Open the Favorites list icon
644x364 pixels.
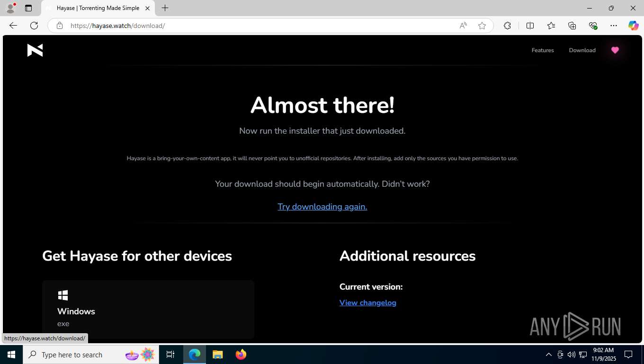tap(551, 26)
